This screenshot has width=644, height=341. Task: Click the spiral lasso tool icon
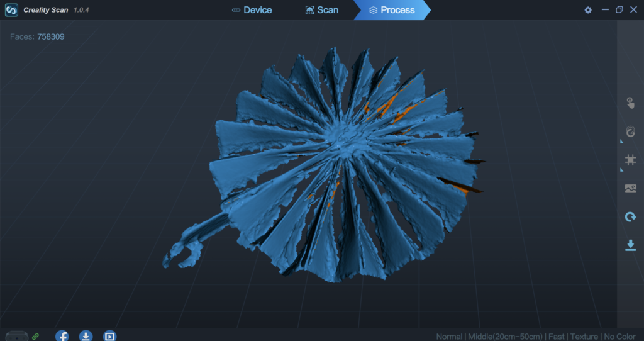(630, 131)
